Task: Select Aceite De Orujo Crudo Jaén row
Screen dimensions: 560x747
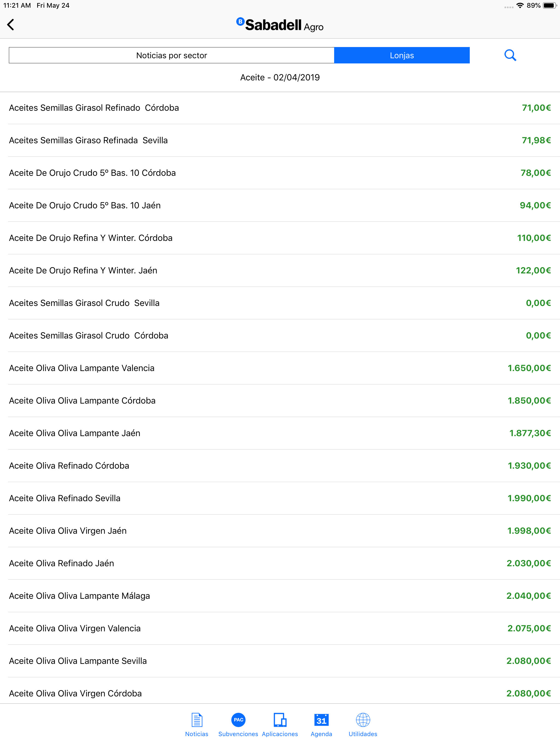Action: [x=280, y=206]
